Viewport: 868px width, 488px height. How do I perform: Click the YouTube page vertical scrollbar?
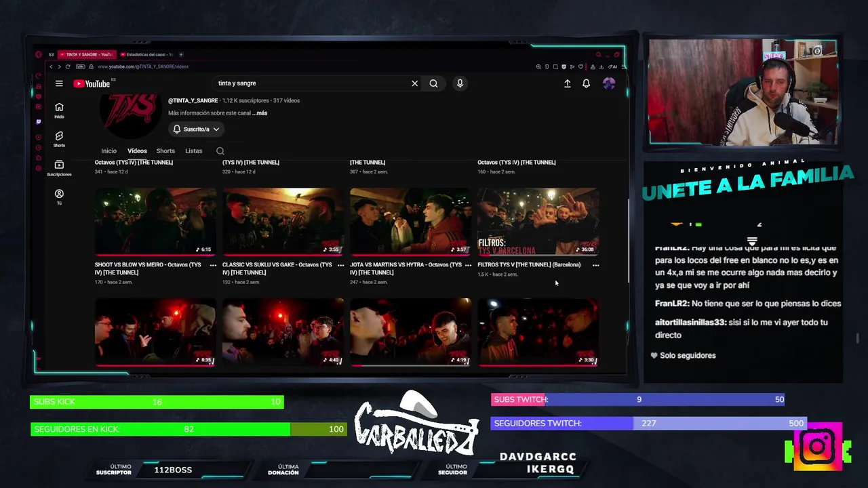pos(628,241)
